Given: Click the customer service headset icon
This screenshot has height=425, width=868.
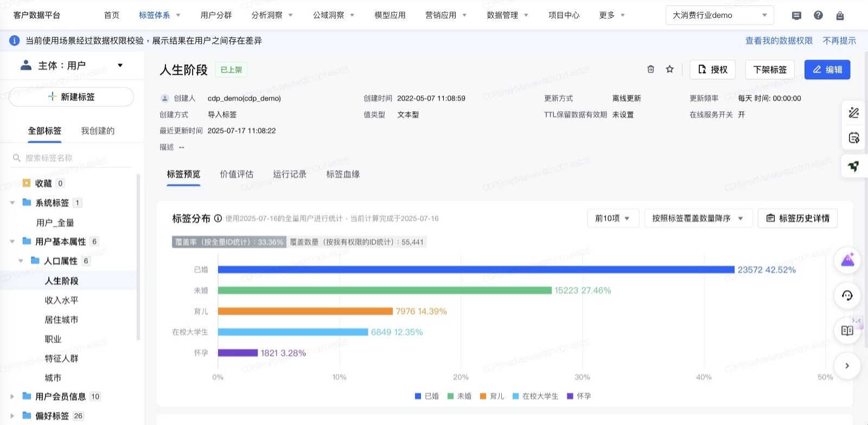Looking at the screenshot, I should tap(847, 296).
